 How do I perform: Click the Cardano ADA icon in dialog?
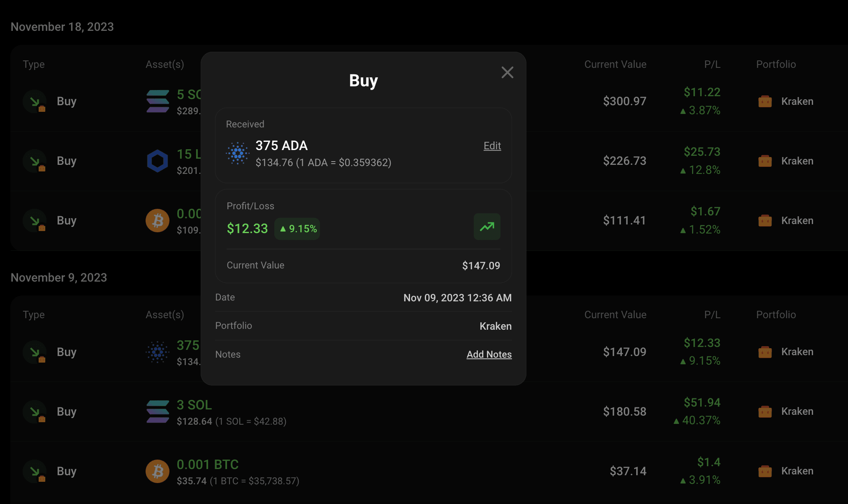tap(238, 153)
